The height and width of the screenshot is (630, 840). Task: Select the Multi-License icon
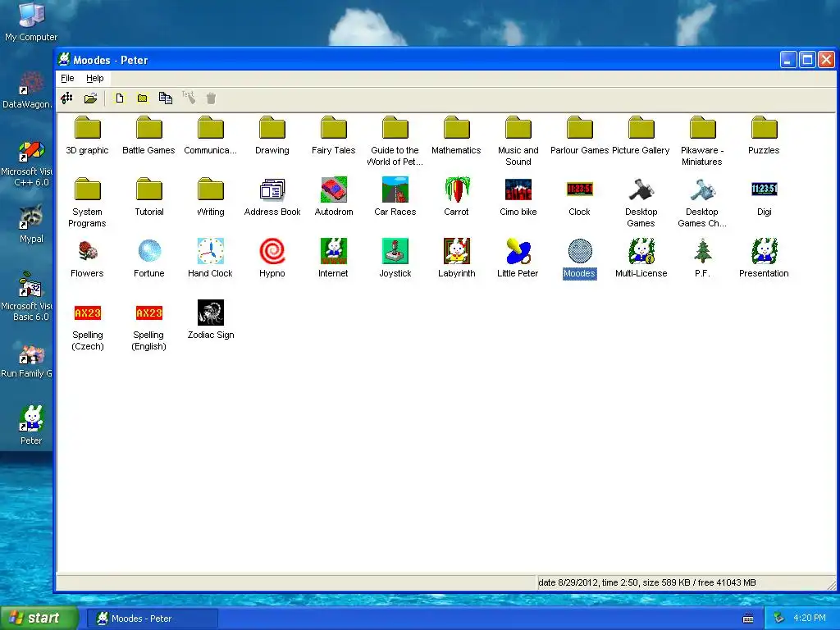(x=641, y=251)
